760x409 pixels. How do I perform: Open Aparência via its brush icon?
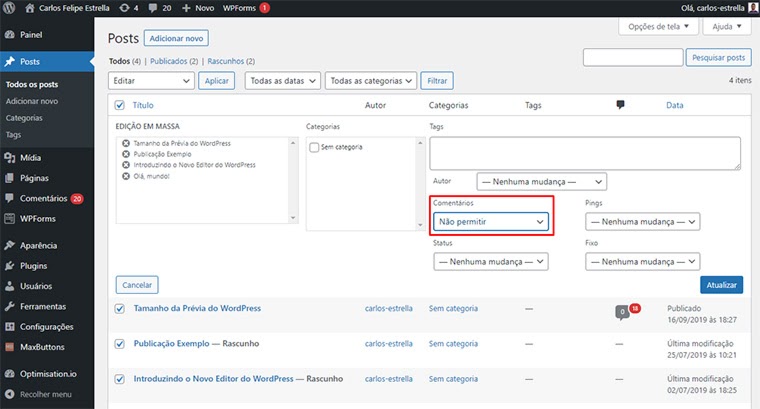click(9, 246)
